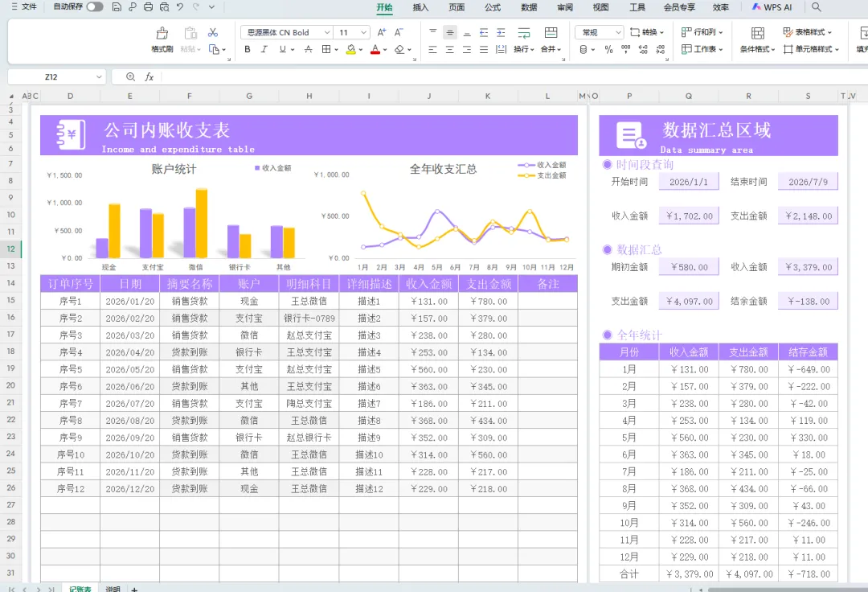Click decrease decimal places icon
868x592 pixels.
click(661, 49)
